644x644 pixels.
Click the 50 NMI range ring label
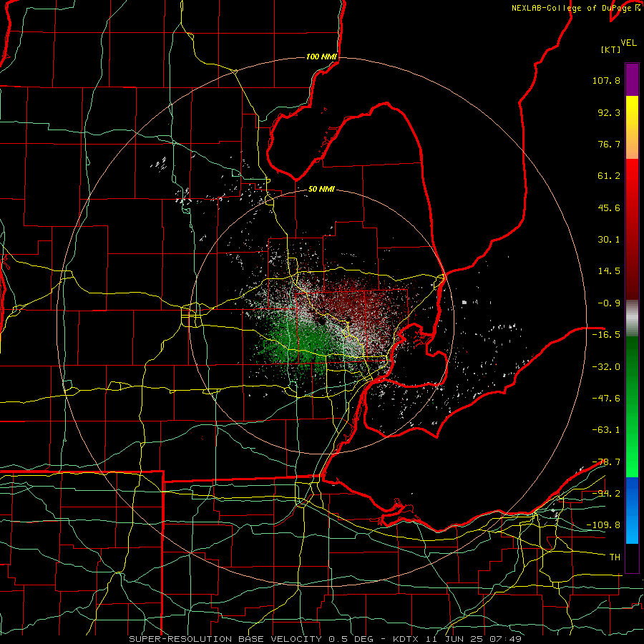(321, 189)
